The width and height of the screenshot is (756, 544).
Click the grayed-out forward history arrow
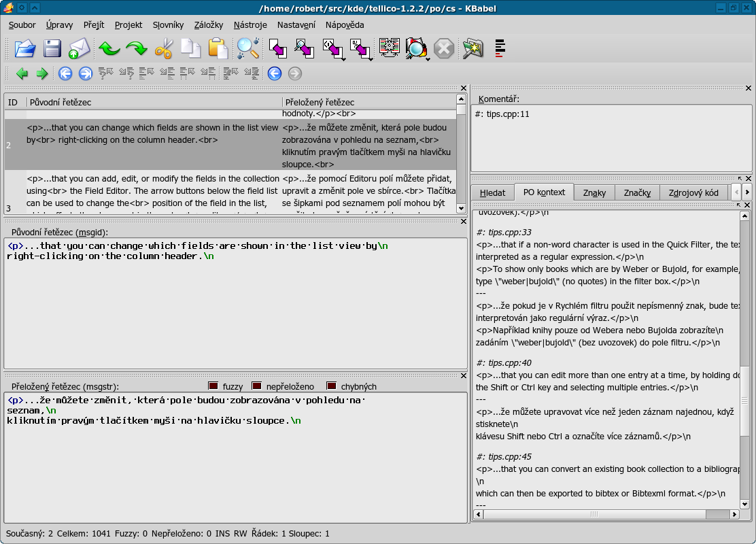coord(294,73)
